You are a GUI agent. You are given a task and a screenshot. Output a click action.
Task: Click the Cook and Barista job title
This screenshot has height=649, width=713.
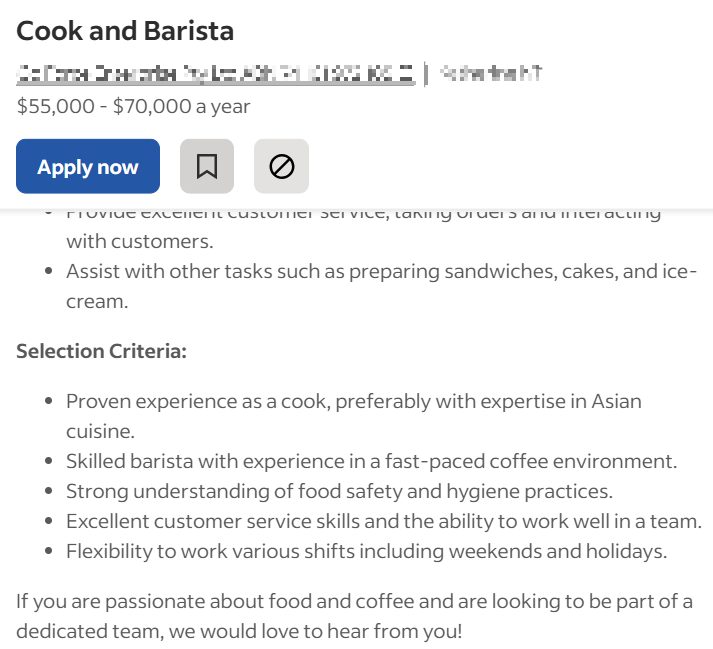(x=125, y=31)
